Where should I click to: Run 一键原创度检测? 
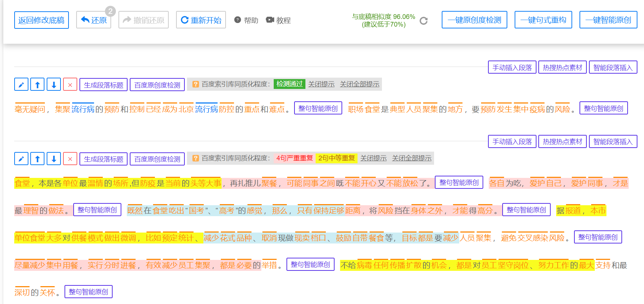pyautogui.click(x=475, y=20)
